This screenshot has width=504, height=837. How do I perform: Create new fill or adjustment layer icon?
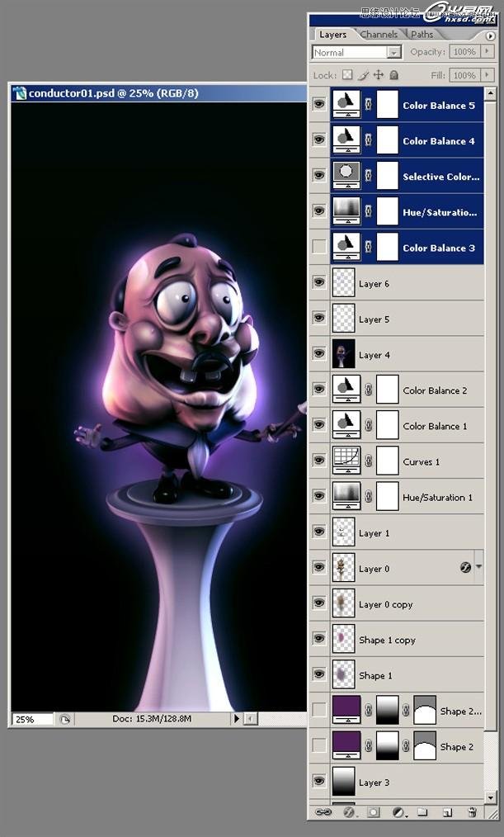tap(399, 812)
